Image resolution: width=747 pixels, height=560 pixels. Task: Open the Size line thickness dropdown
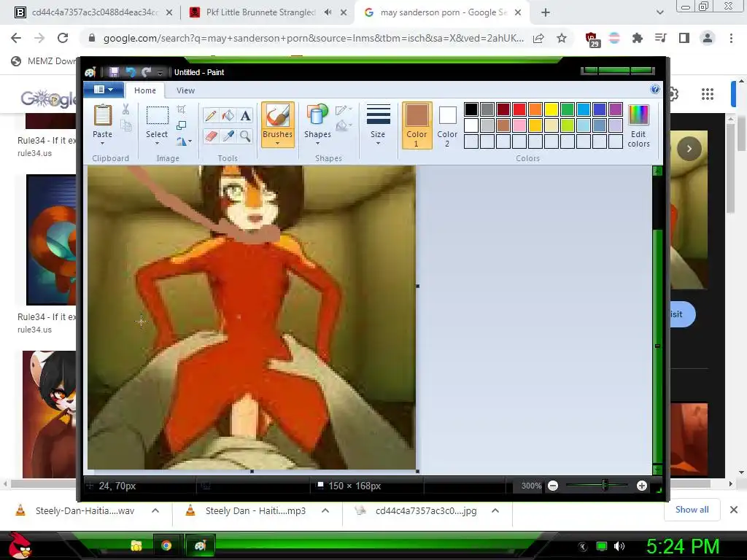[379, 125]
